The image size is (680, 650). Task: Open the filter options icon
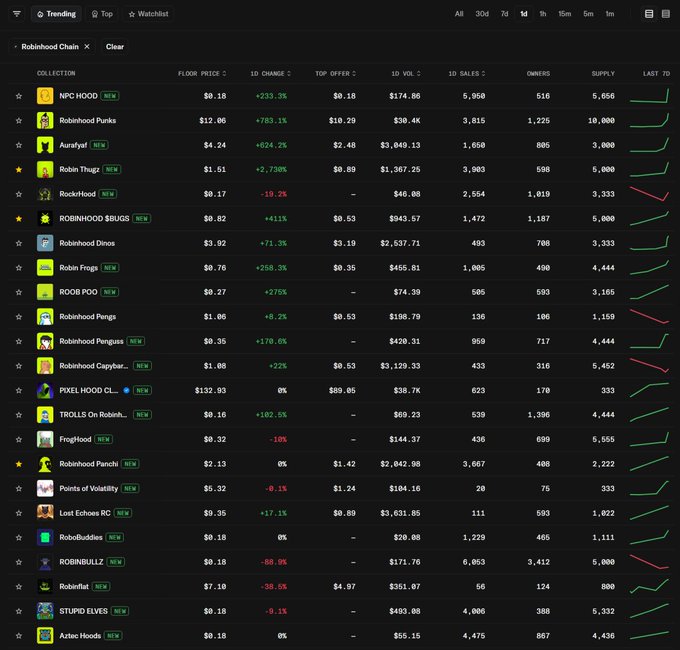point(17,14)
